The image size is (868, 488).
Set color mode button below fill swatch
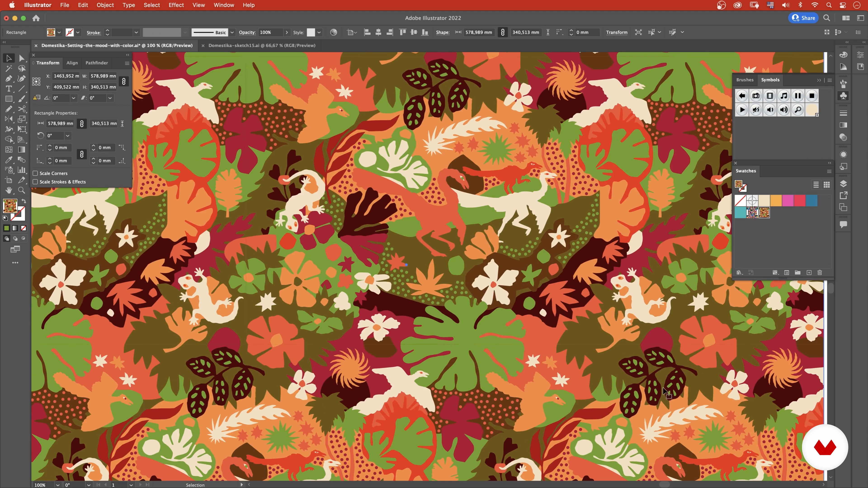(6, 228)
